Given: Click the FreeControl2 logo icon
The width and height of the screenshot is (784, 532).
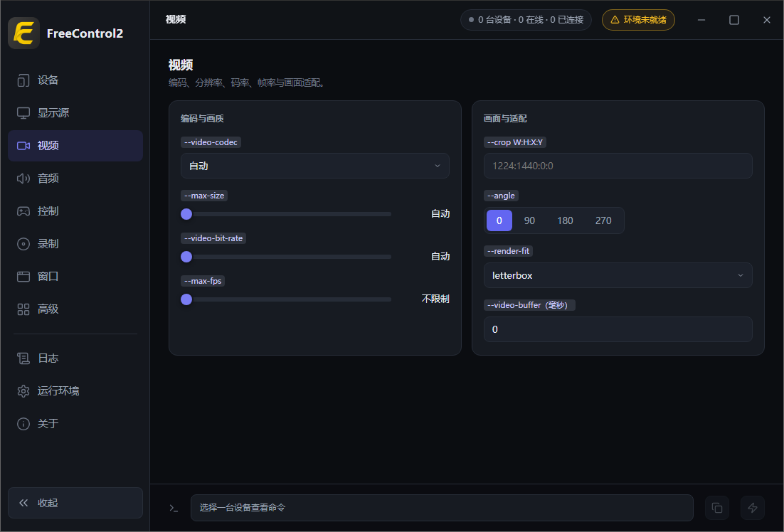Looking at the screenshot, I should pos(23,33).
